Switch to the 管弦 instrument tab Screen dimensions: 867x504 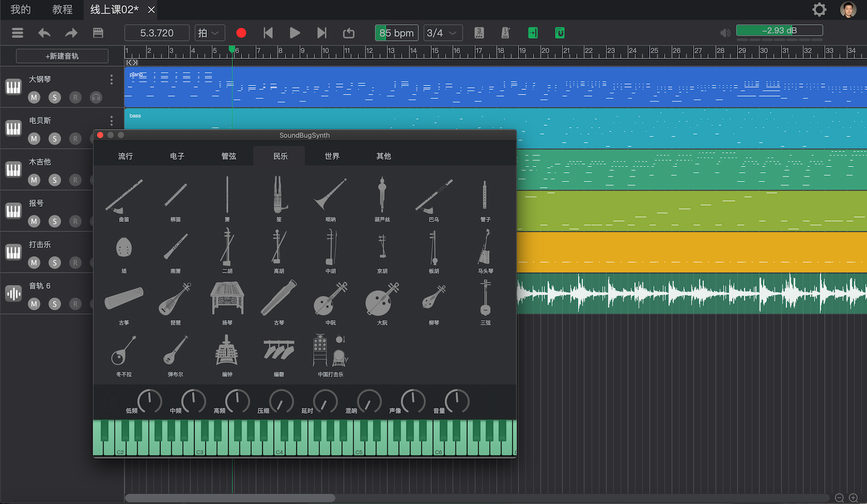pos(228,156)
